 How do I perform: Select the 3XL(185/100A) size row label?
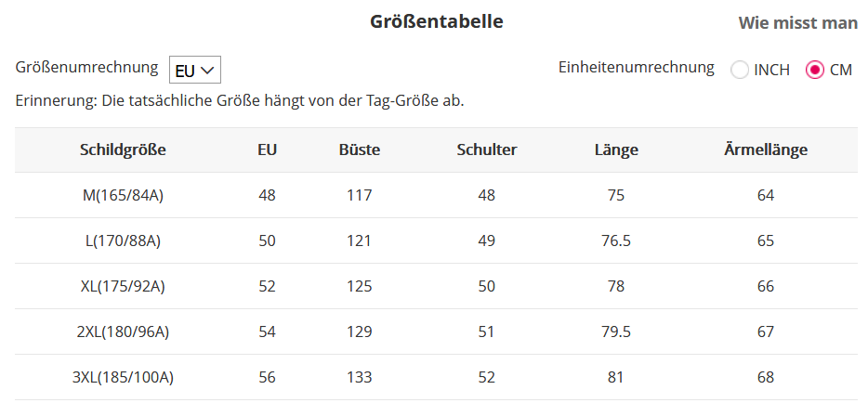pyautogui.click(x=123, y=377)
